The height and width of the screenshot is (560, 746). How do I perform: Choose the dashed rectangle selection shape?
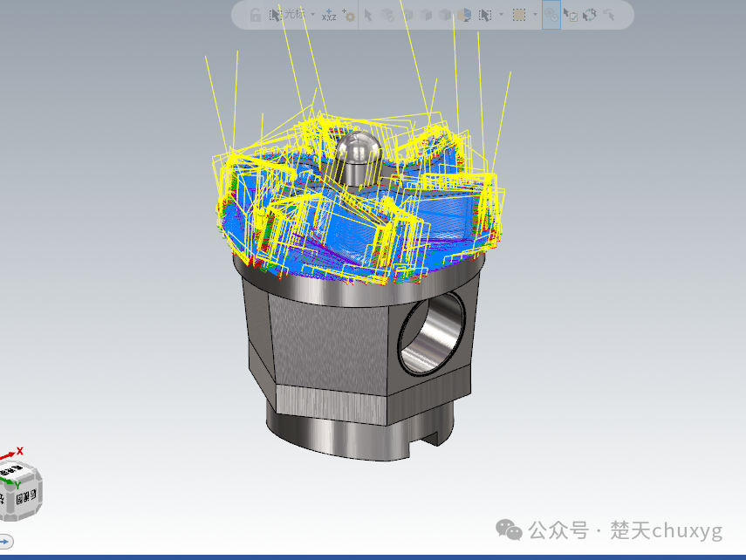click(519, 15)
